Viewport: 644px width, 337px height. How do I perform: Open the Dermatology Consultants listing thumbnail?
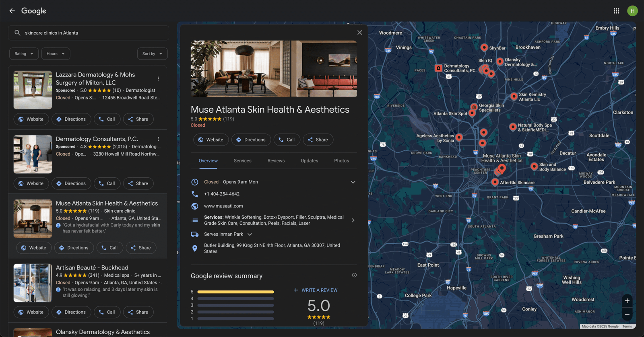pos(33,154)
